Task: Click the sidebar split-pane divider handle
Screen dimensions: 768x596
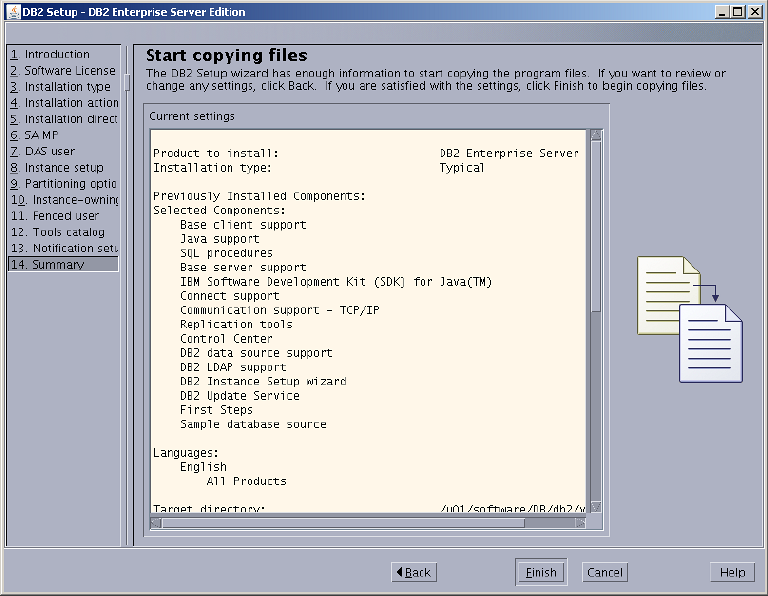Action: coord(127,82)
